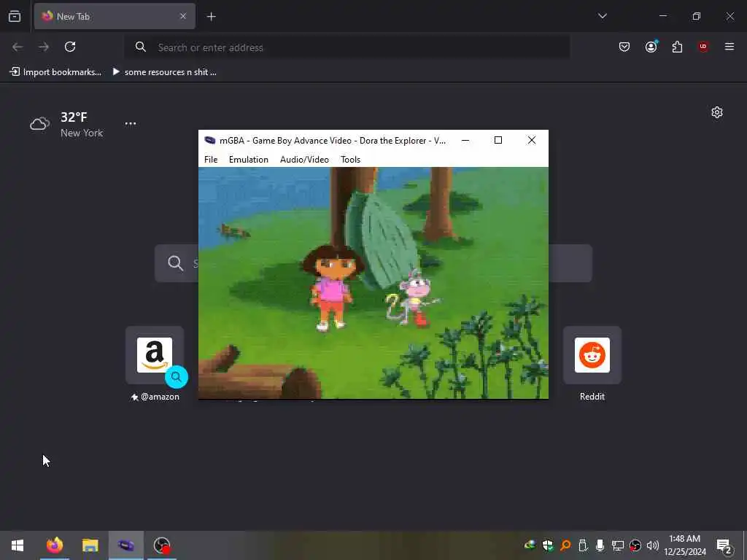This screenshot has height=560, width=747.
Task: Open the Windows Start menu
Action: click(x=18, y=545)
